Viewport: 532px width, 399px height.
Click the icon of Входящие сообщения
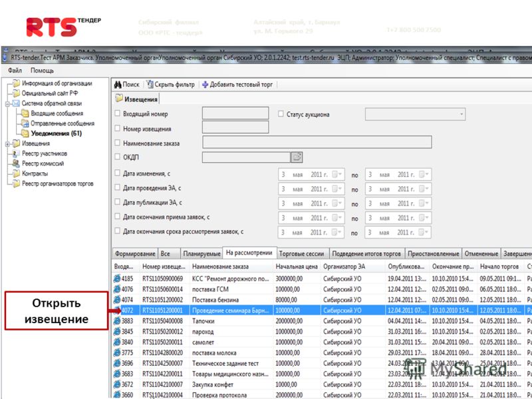click(25, 113)
